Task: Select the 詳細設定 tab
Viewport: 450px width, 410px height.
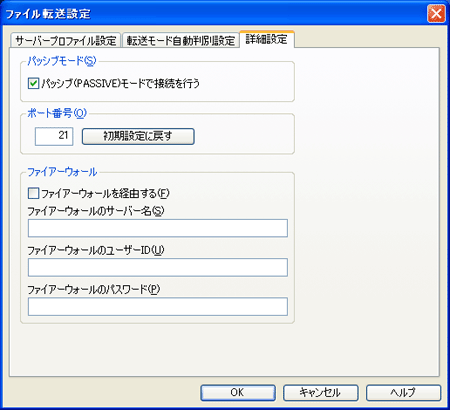Action: click(x=267, y=39)
